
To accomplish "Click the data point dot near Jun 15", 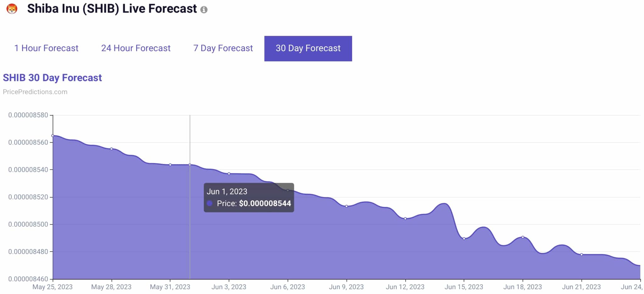I will 464,238.
